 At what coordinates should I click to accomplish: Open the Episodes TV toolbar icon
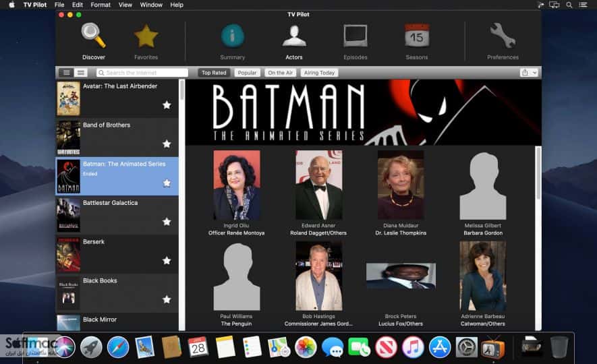click(x=356, y=36)
